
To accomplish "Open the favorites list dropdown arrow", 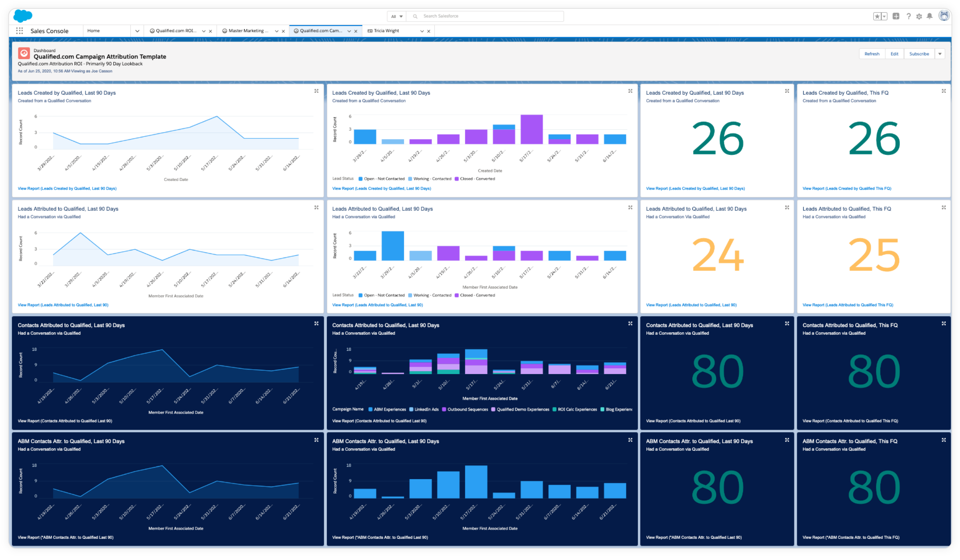I will click(x=884, y=16).
